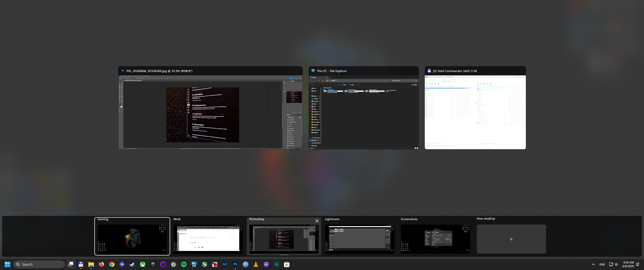Screen dimensions: 644x270
Task: Open qBittorrent from the taskbar
Action: [x=245, y=264]
